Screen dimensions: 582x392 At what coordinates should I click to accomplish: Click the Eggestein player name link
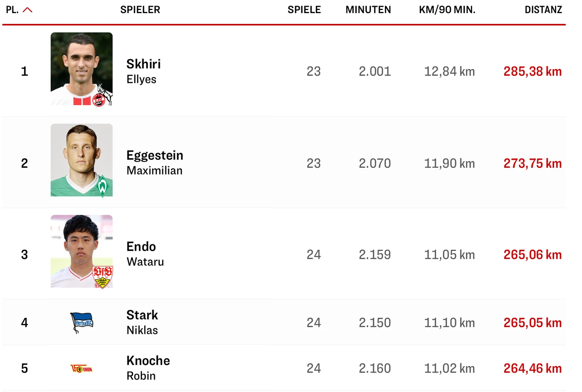click(155, 156)
